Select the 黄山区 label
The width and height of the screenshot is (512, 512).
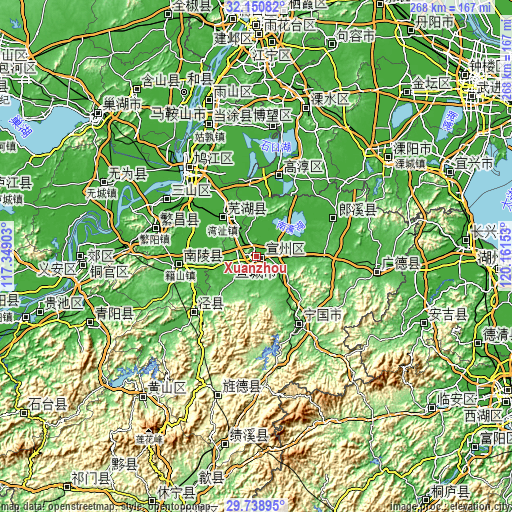(x=167, y=388)
